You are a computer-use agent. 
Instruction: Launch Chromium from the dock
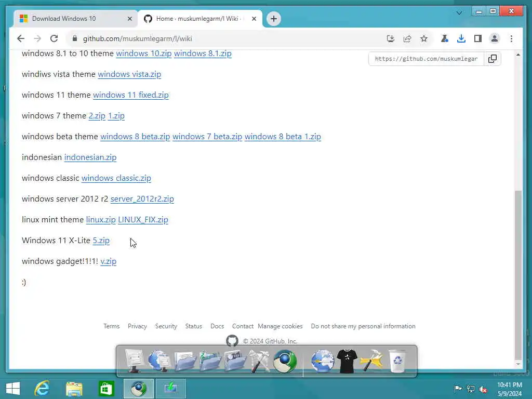pos(285,361)
